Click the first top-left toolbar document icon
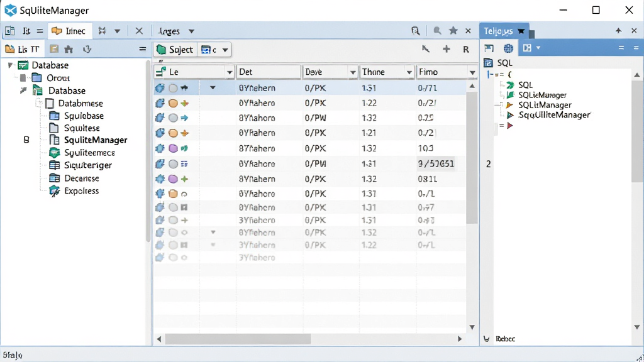This screenshot has height=362, width=644. click(x=10, y=31)
